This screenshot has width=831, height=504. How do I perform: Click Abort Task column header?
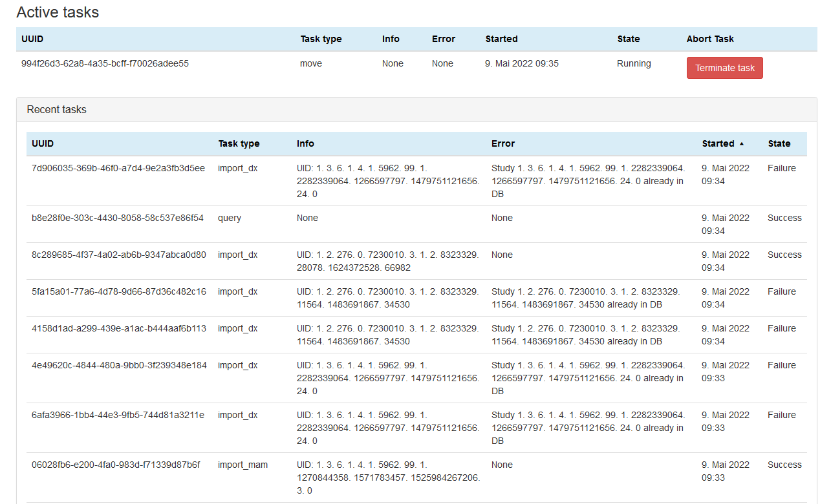tap(710, 39)
